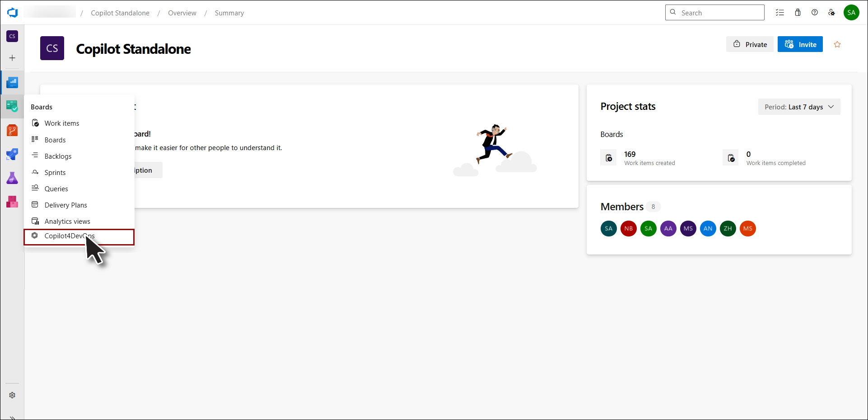
Task: Open Work items from Boards menu
Action: (62, 123)
